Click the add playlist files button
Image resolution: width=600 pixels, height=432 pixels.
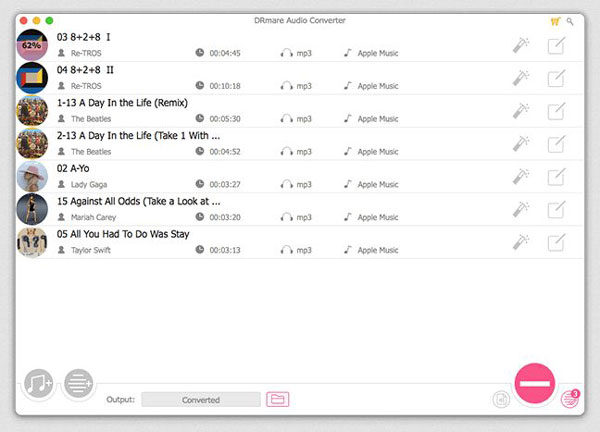[x=78, y=384]
